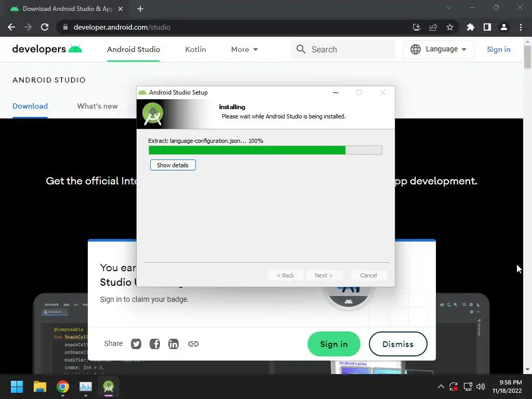Click the sync tray icon with red dot

[x=454, y=387]
